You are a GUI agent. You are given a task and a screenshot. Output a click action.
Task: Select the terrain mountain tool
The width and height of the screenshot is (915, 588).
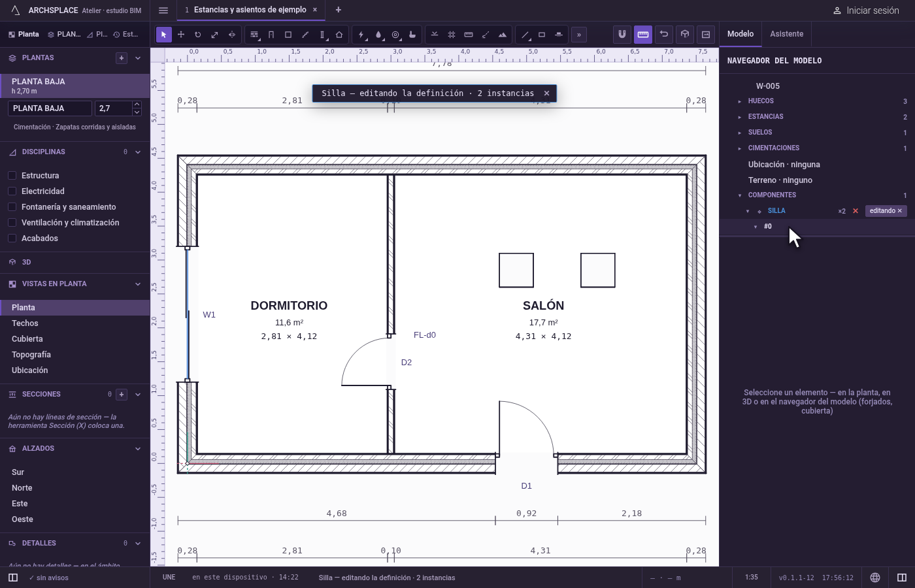pos(503,35)
